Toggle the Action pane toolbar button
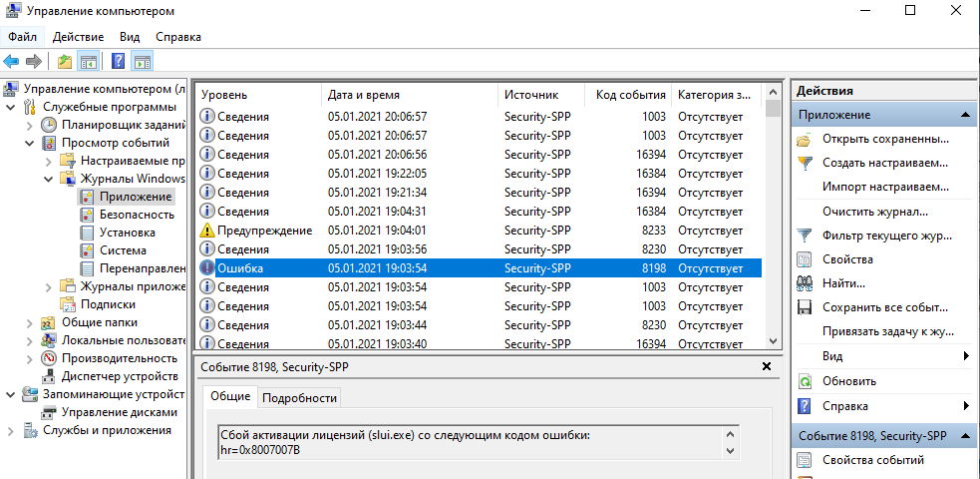 [x=143, y=61]
